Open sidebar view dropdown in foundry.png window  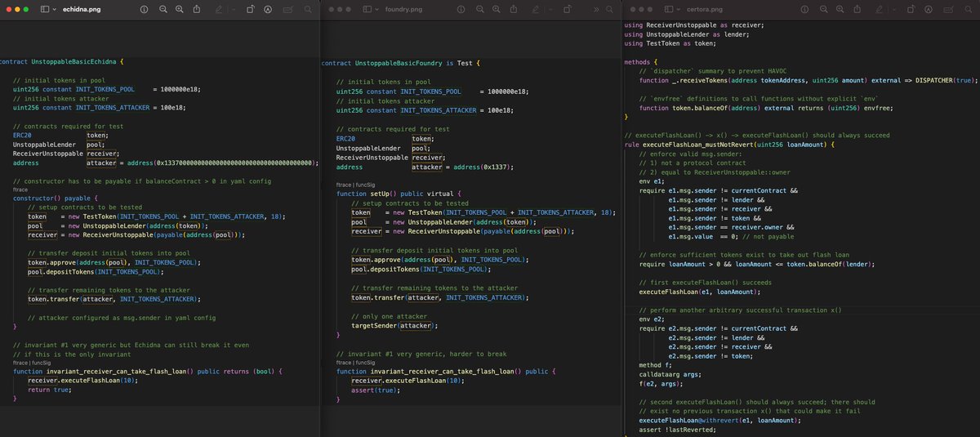376,9
